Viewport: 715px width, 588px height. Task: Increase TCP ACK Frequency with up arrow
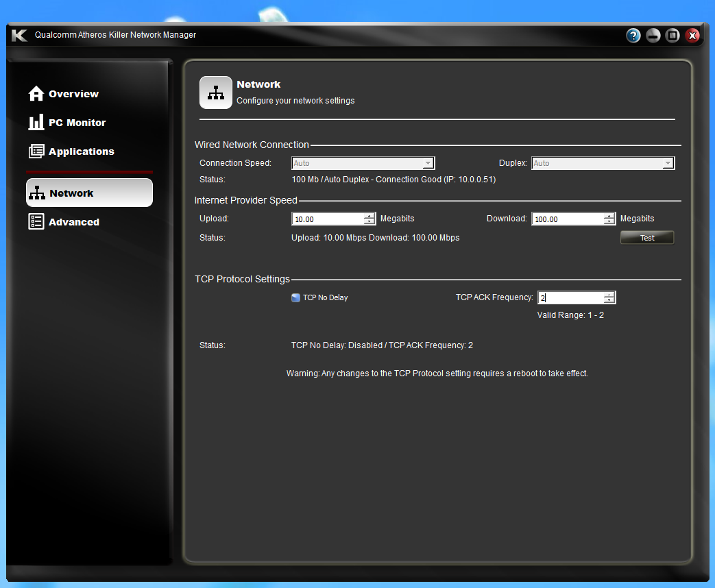coord(609,295)
